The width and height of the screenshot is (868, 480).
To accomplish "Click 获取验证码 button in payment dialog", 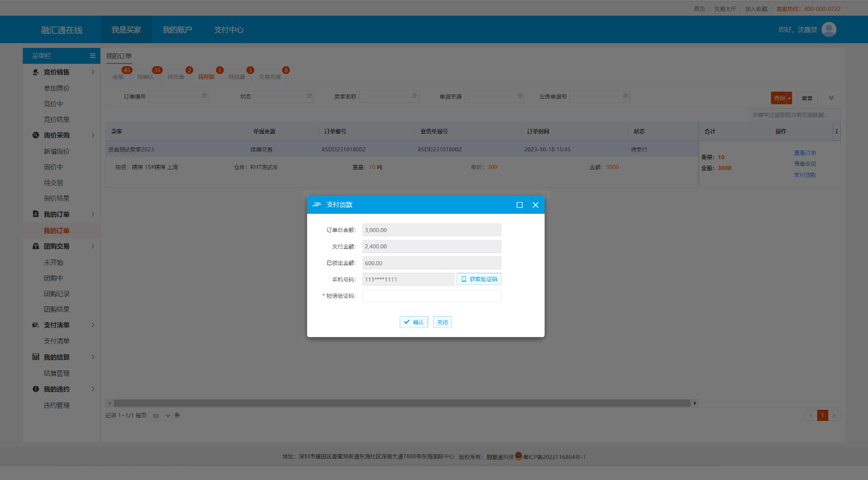I will 479,279.
